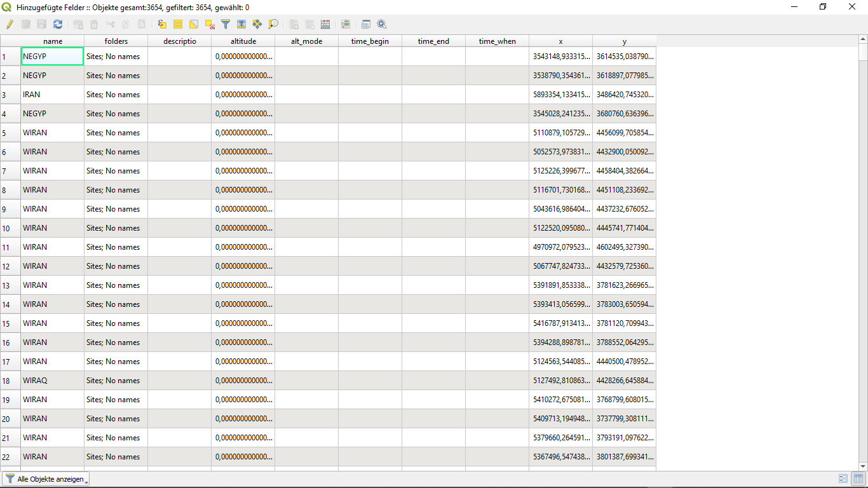
Task: Click y value 4602495,327390… in row 11
Action: (x=624, y=247)
